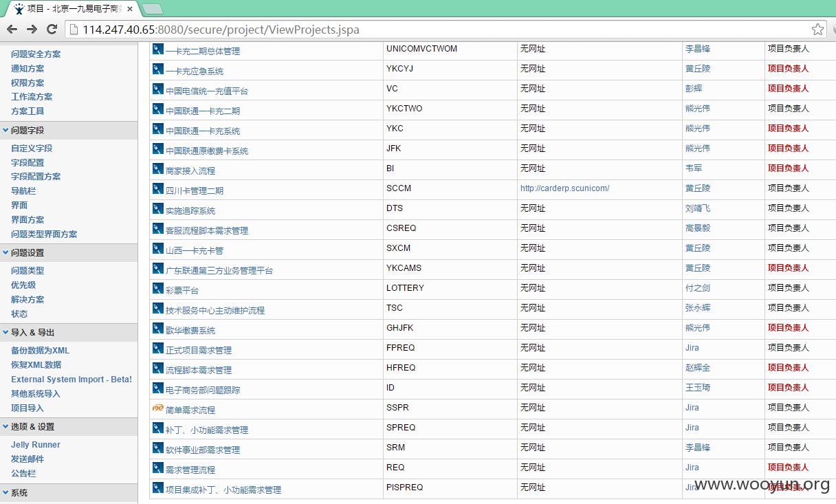
Task: Click project icon next to 软件事业部需求管理
Action: [x=157, y=448]
